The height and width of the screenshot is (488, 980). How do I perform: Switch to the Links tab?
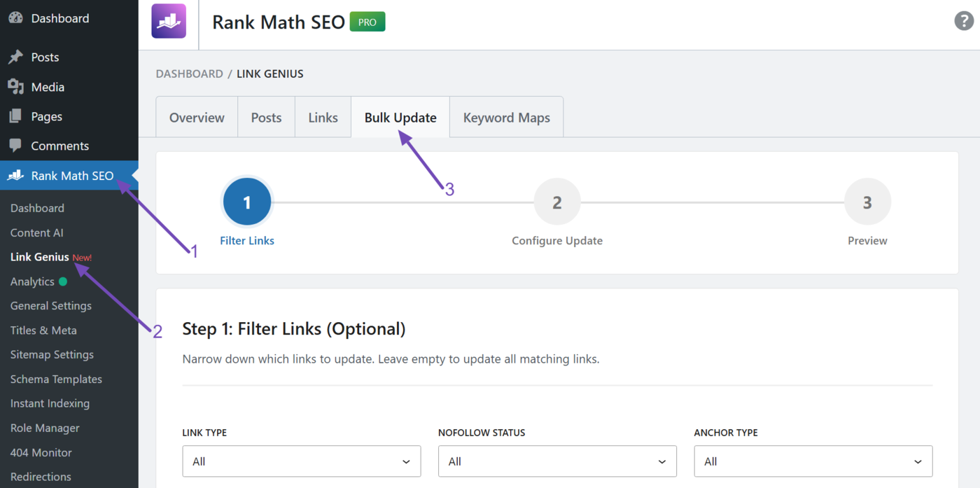pyautogui.click(x=323, y=118)
